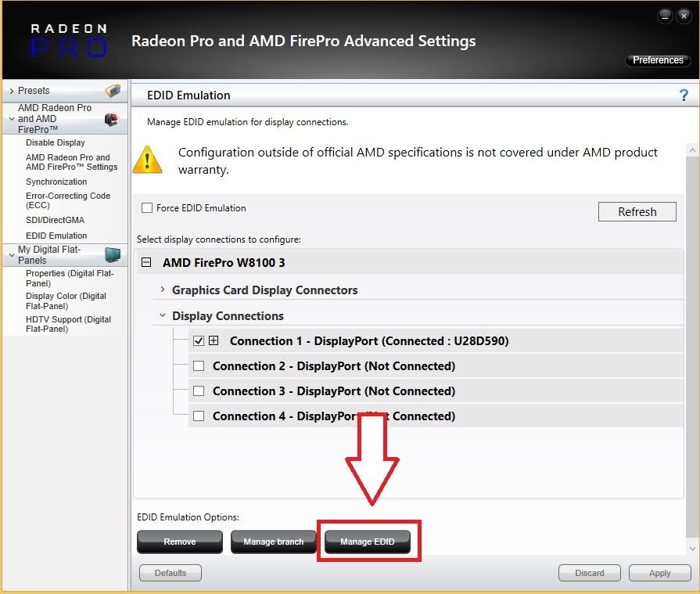Click the Discard button
This screenshot has width=700, height=594.
point(589,573)
